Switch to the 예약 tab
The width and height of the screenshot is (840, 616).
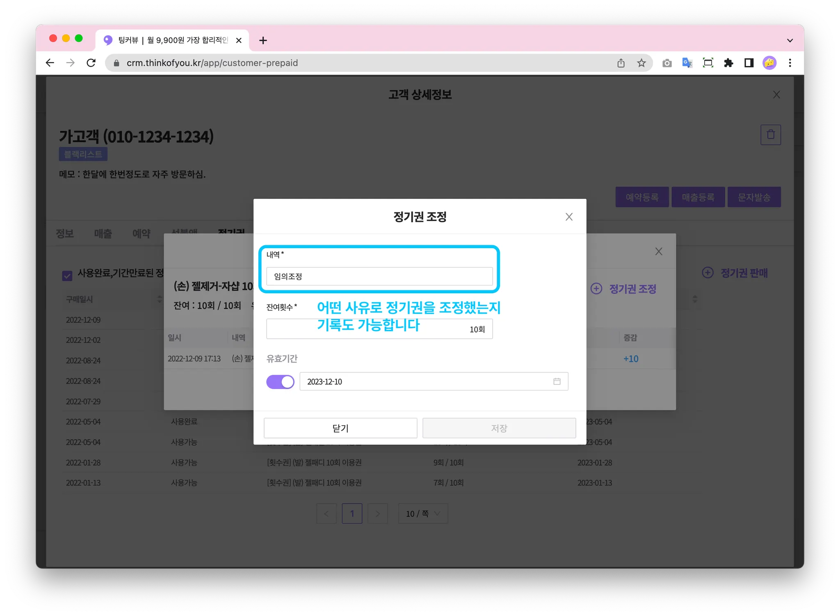tap(142, 234)
